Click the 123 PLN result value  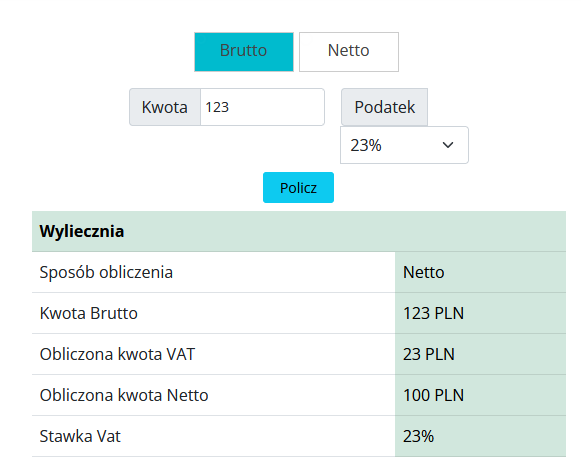[x=433, y=313]
